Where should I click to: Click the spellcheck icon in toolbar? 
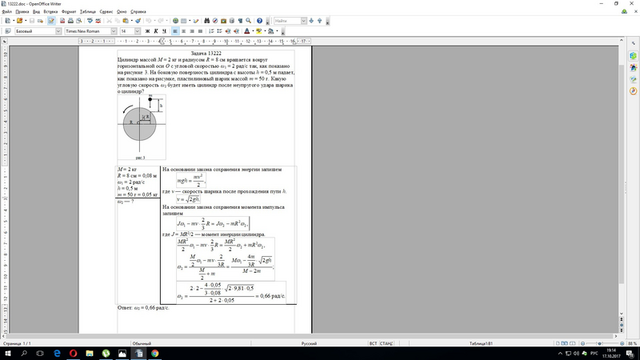[89, 21]
